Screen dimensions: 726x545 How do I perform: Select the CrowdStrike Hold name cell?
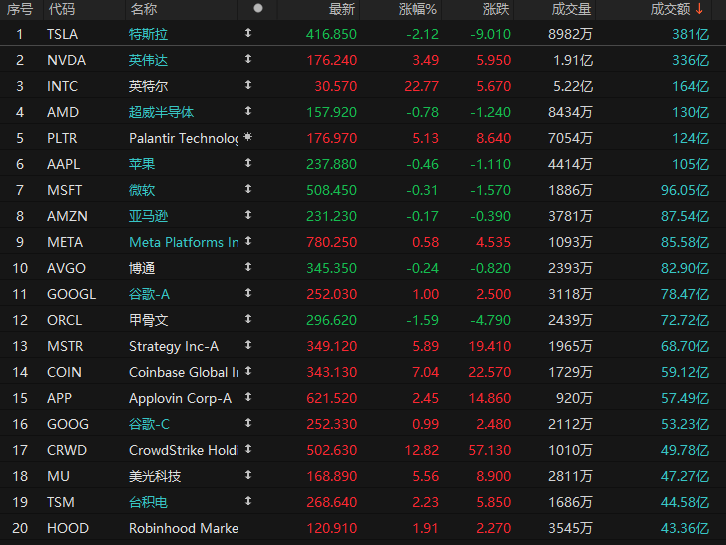point(183,450)
